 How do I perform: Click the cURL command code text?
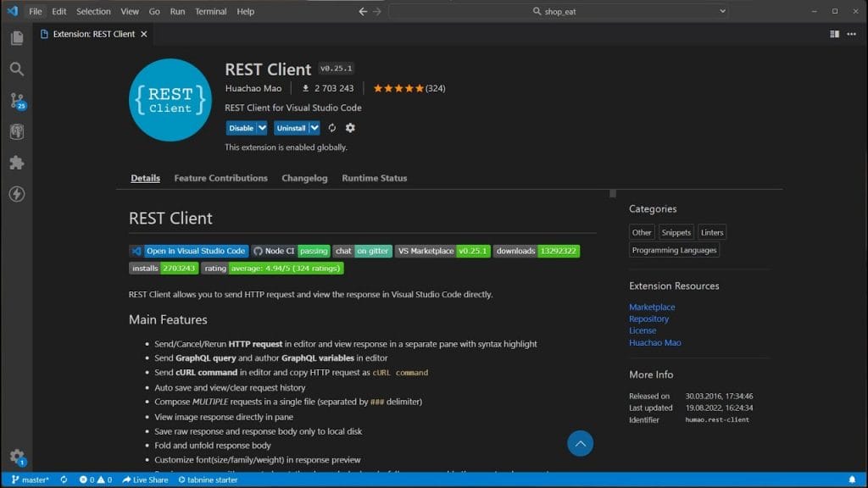[400, 373]
